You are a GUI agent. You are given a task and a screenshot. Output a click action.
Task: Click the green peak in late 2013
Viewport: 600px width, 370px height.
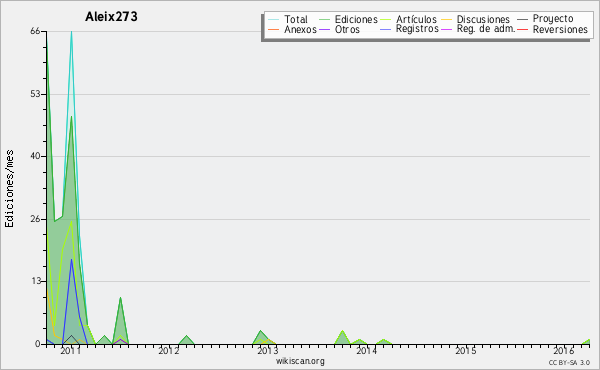[342, 331]
